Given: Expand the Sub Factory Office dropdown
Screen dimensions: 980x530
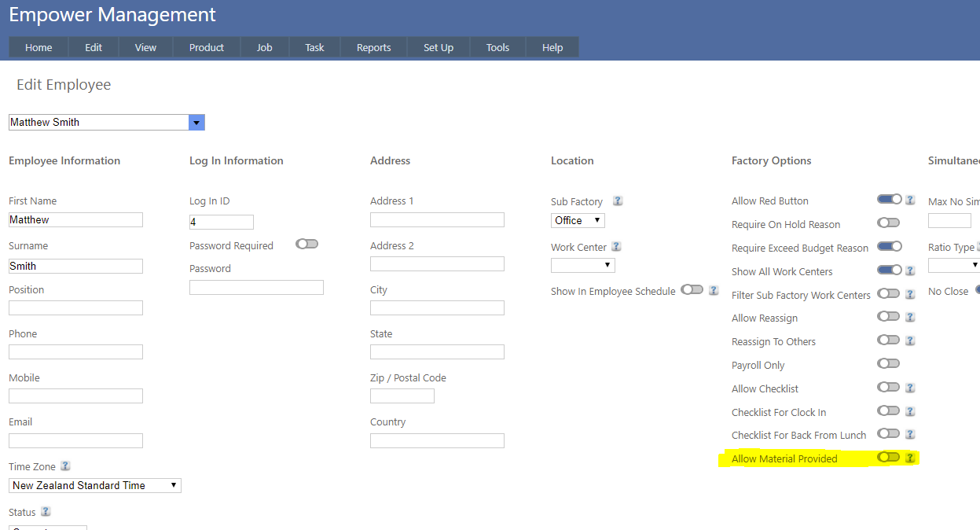Looking at the screenshot, I should tap(578, 221).
